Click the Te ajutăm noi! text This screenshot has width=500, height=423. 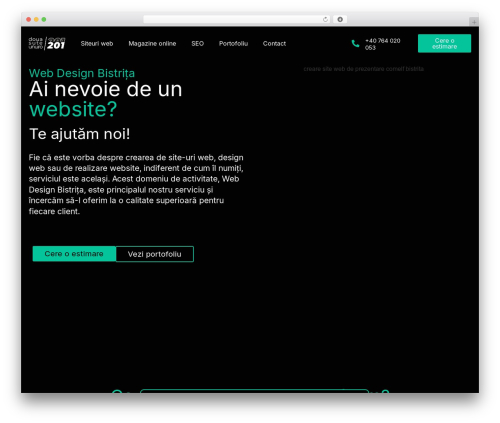pos(79,134)
